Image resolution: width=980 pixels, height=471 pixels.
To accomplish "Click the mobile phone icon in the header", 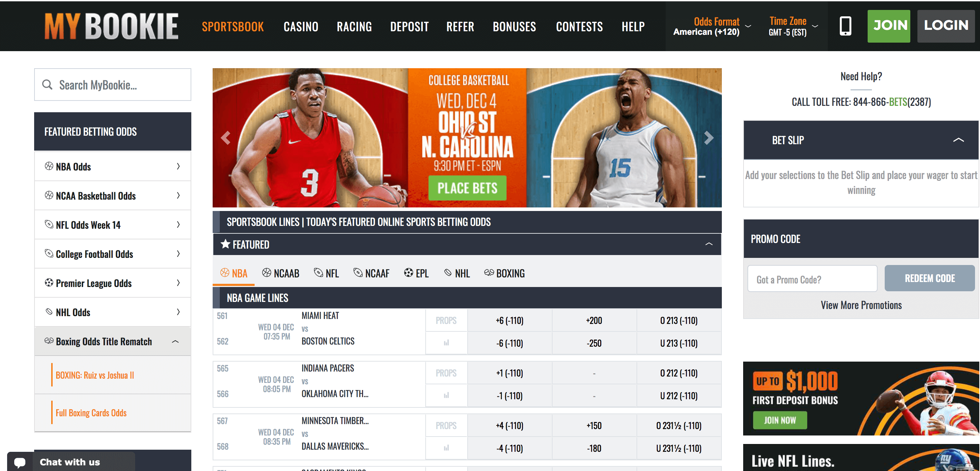I will pos(845,26).
